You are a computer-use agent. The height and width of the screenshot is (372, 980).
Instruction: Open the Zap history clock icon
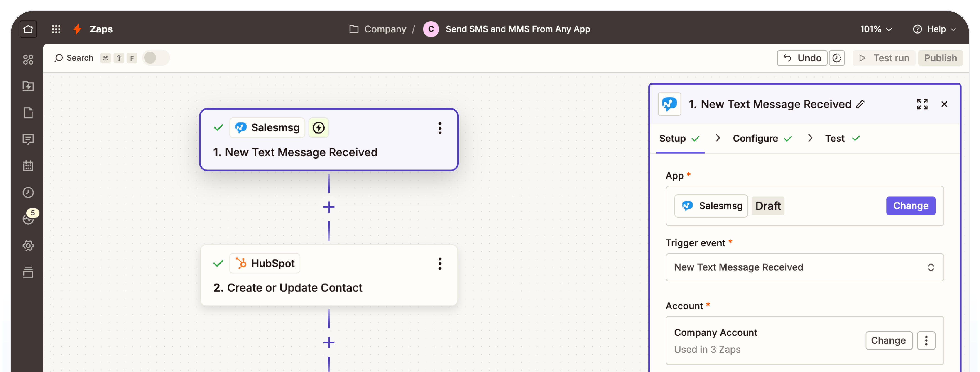(28, 193)
